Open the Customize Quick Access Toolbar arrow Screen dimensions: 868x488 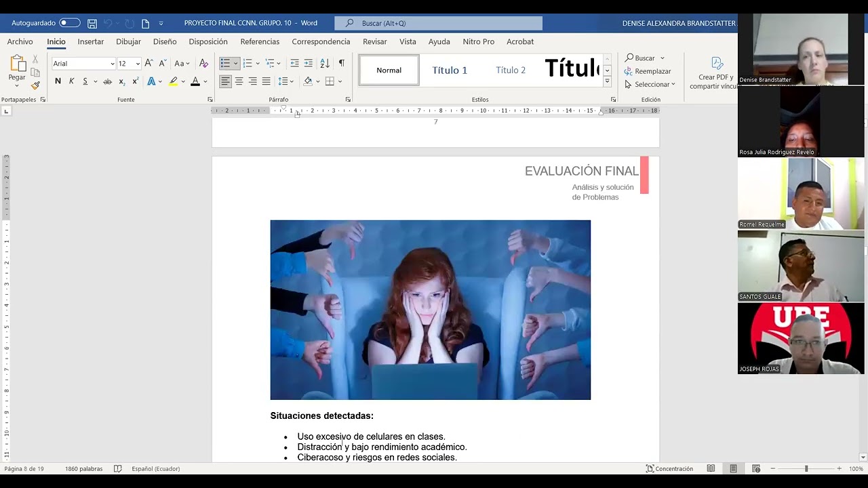click(161, 23)
